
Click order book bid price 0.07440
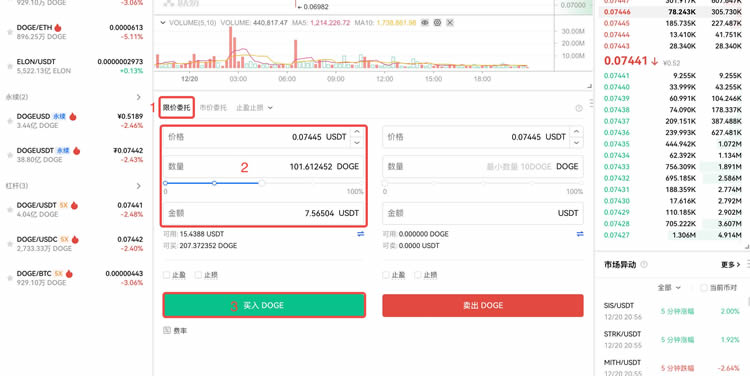[x=617, y=87]
